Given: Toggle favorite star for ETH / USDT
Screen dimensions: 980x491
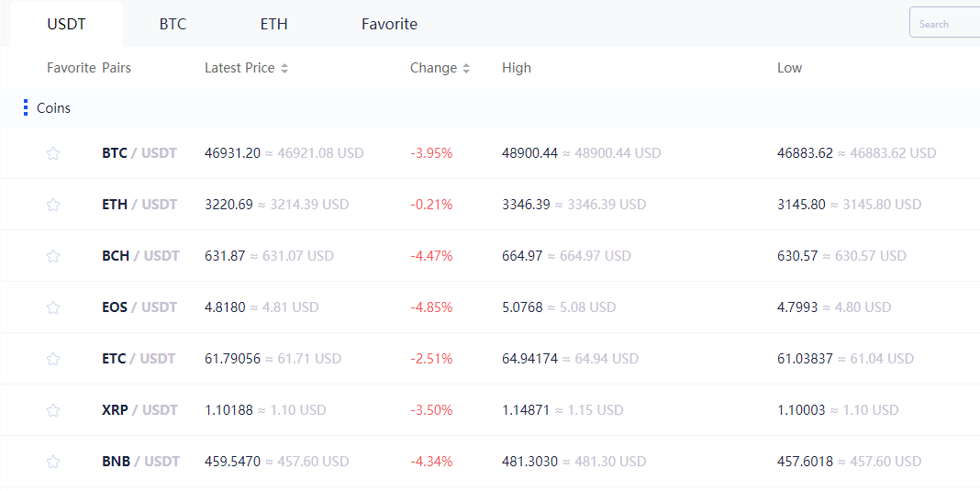Looking at the screenshot, I should click(53, 205).
